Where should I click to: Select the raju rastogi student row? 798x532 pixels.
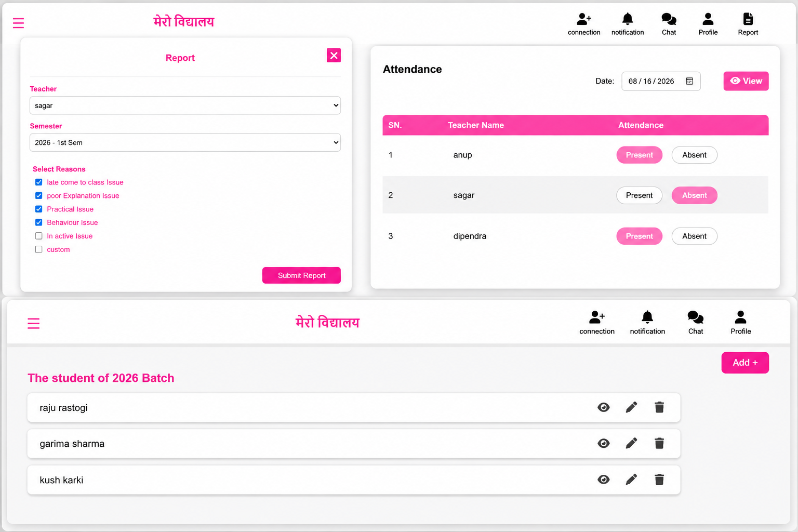click(x=354, y=407)
